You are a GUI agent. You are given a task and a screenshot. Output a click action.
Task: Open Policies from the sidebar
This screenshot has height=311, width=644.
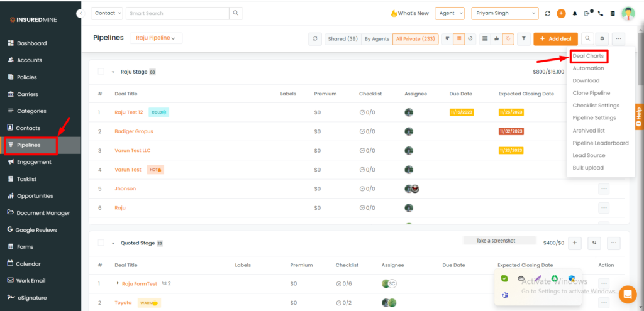(22, 77)
